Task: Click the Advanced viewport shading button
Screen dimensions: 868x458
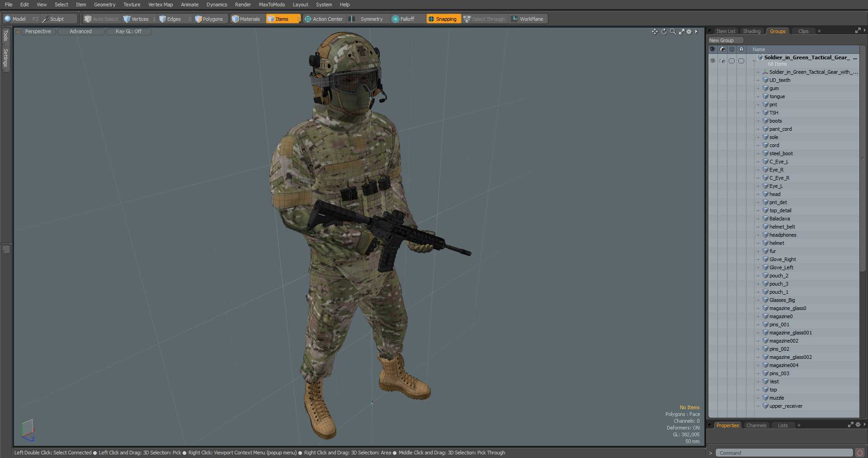Action: pyautogui.click(x=80, y=32)
